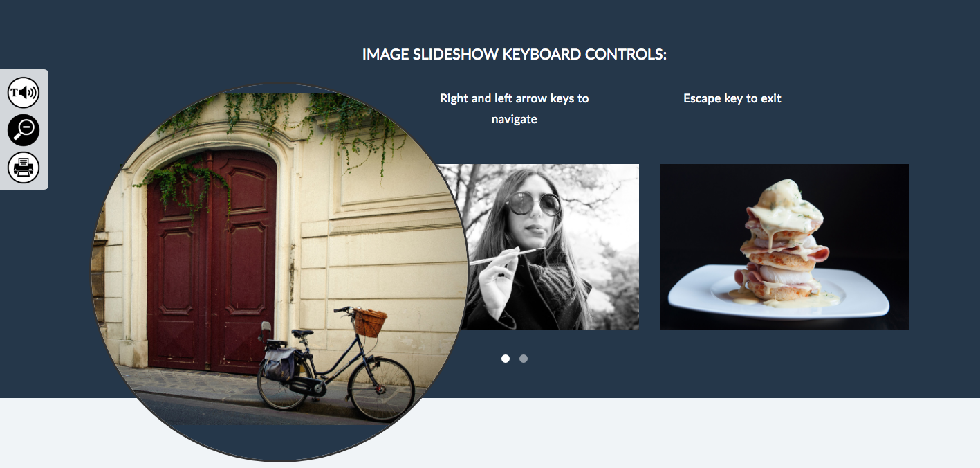This screenshot has width=980, height=468.
Task: Click the wicker basket on the bicycle
Action: pos(370,322)
